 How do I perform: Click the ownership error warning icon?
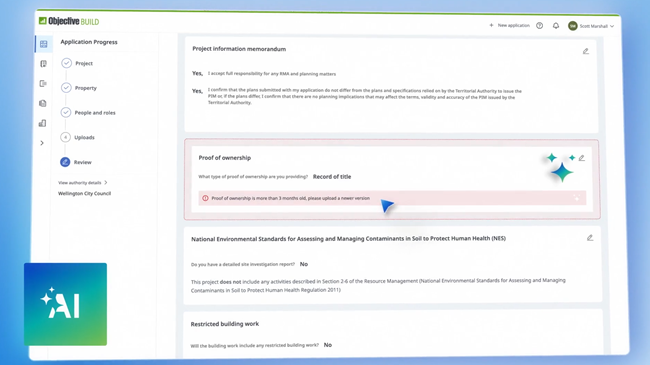point(205,198)
